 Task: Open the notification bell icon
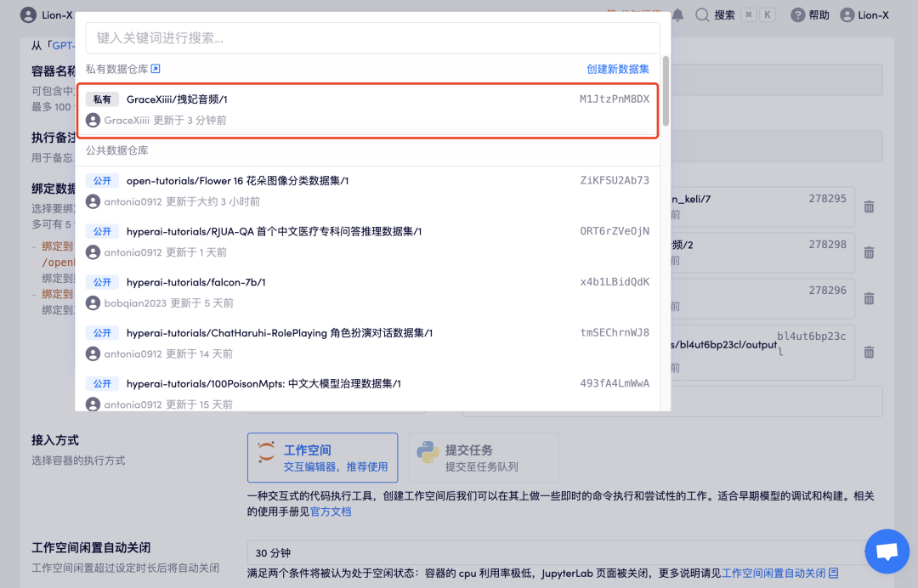(x=677, y=15)
